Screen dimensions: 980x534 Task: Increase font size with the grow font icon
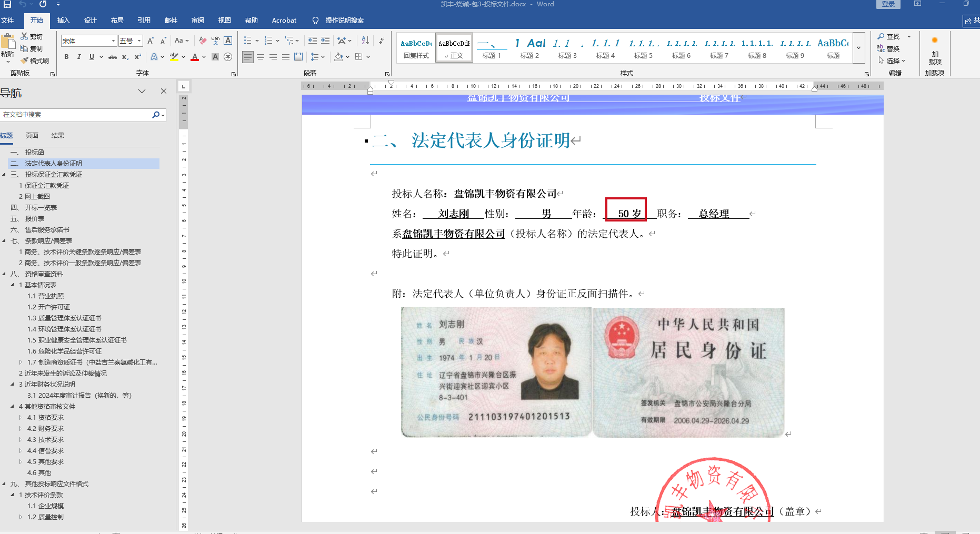coord(151,41)
